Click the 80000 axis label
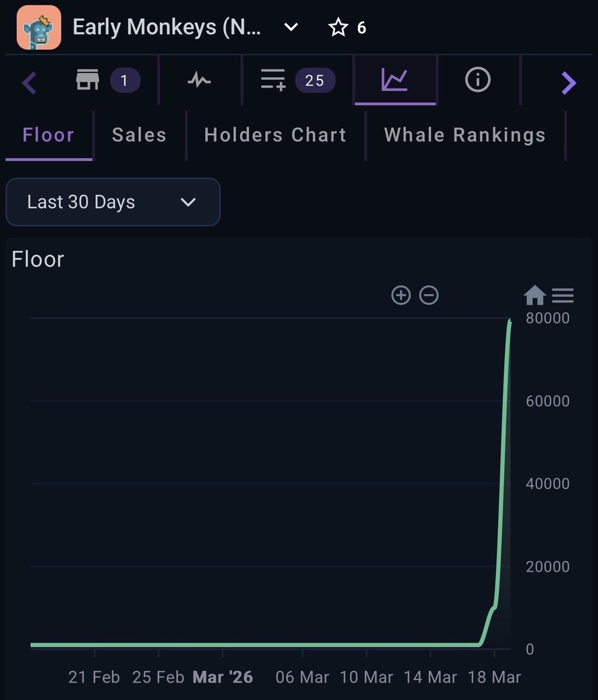This screenshot has width=598, height=700. pos(547,318)
